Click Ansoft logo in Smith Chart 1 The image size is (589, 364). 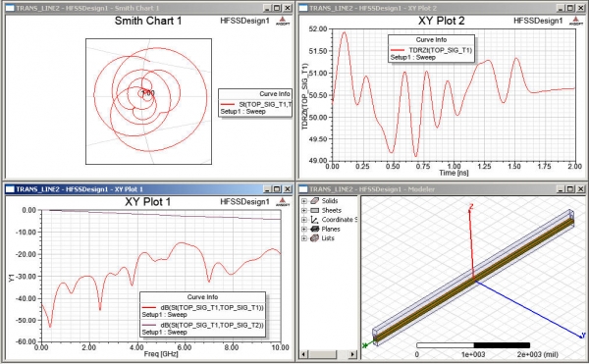(x=283, y=21)
